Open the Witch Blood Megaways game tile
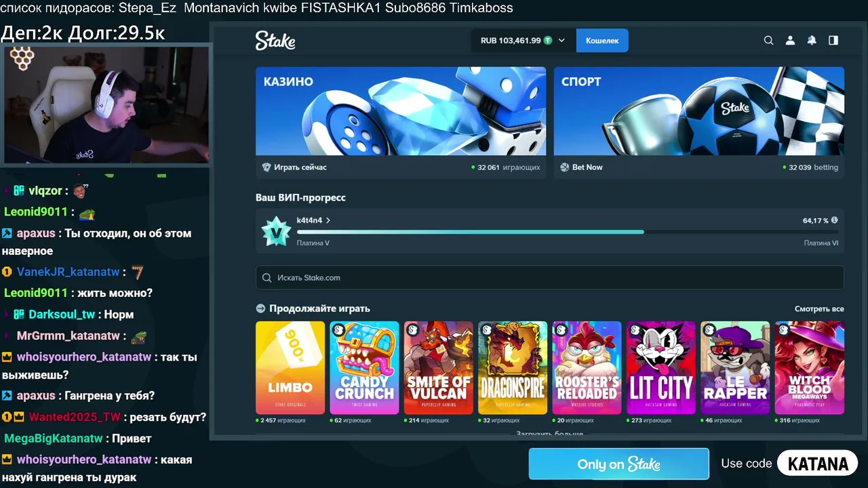The image size is (868, 488). tap(810, 367)
